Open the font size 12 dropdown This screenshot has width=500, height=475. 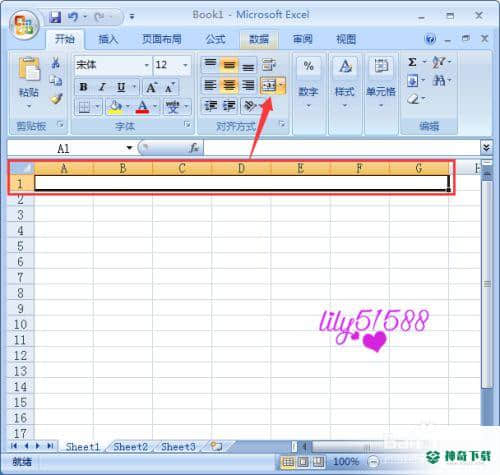point(185,65)
